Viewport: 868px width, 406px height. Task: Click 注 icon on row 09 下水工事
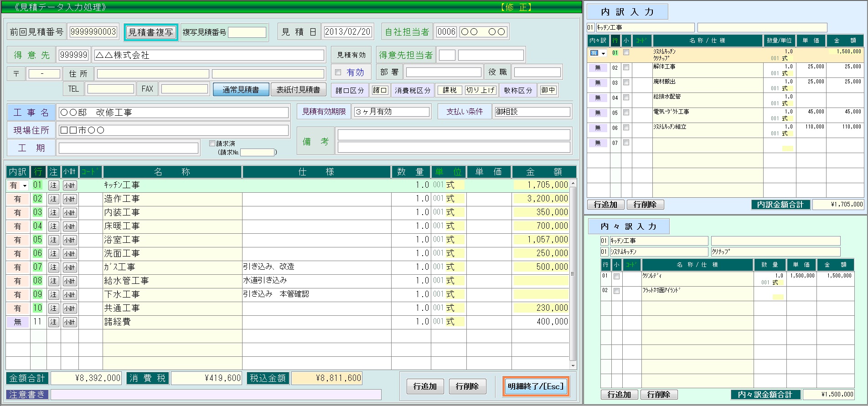tap(53, 295)
